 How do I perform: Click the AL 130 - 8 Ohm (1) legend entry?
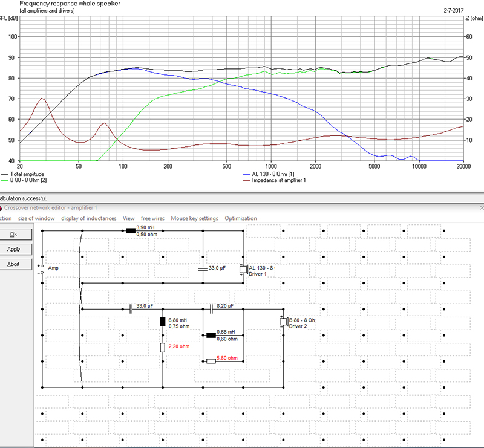(x=269, y=174)
